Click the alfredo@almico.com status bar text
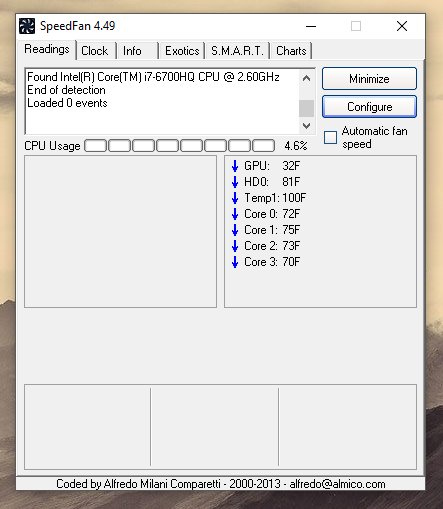 click(337, 484)
